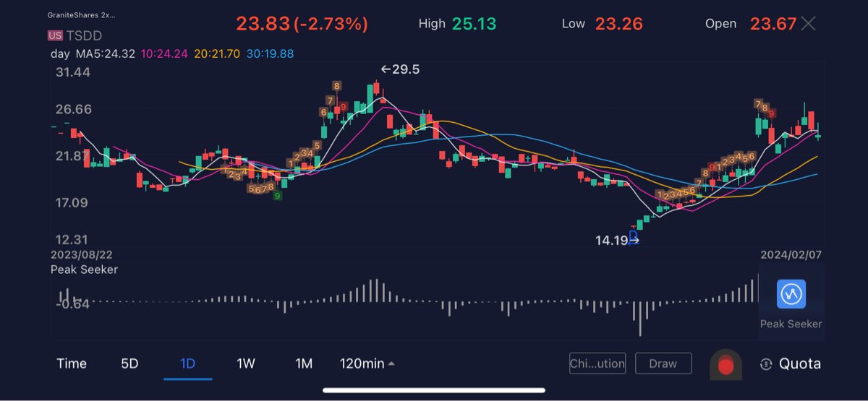This screenshot has width=868, height=401.
Task: Expand the 120min interval dropdown
Action: [367, 363]
